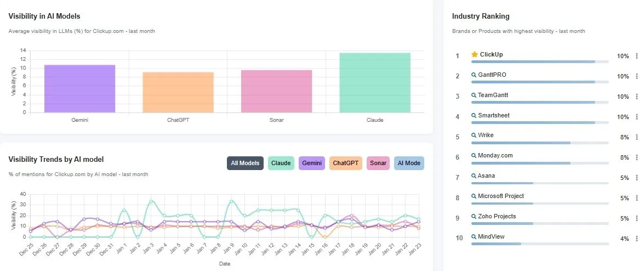Click the Jan 16 date label
Viewport: 644px width, 271px height.
pos(320,250)
